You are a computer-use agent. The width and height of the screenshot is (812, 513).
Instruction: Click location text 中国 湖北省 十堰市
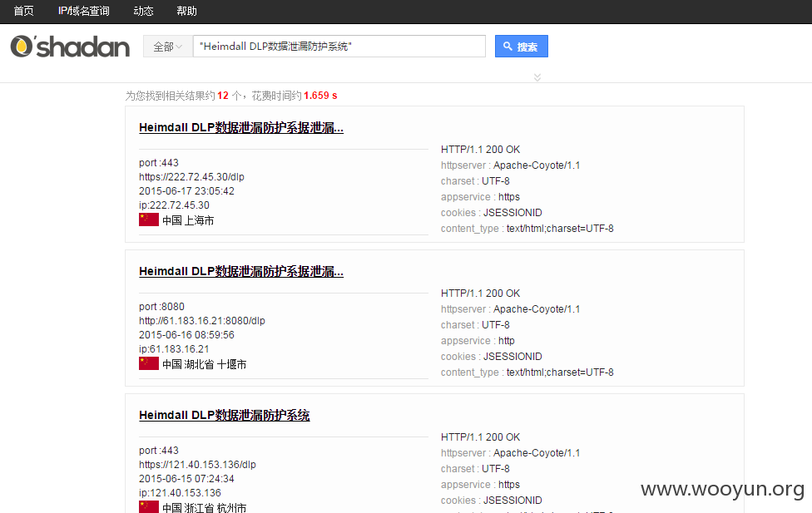(205, 364)
